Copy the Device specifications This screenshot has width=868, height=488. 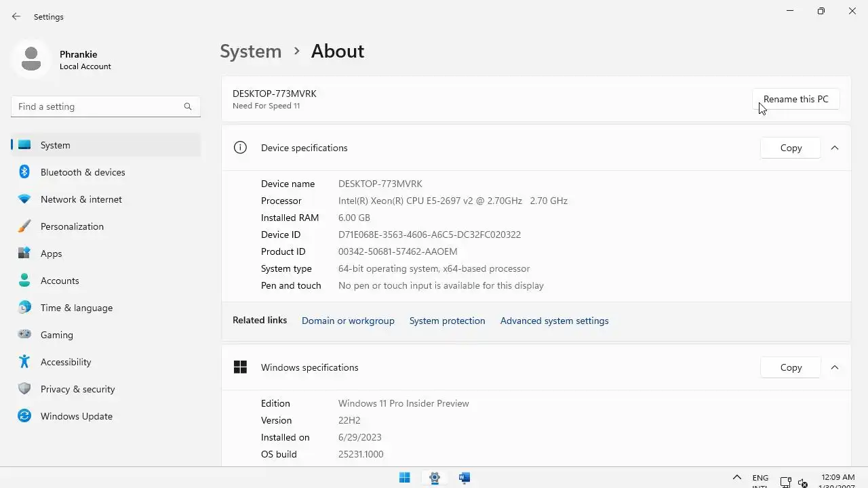pyautogui.click(x=791, y=148)
